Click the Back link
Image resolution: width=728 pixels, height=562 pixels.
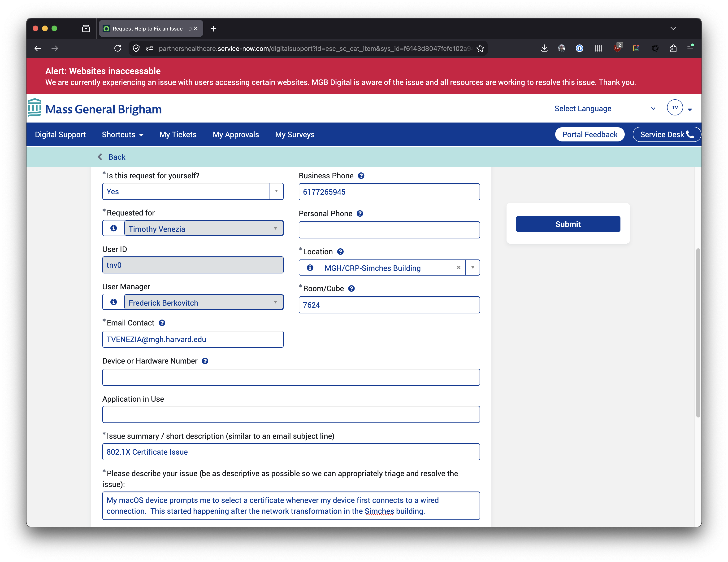coord(111,157)
